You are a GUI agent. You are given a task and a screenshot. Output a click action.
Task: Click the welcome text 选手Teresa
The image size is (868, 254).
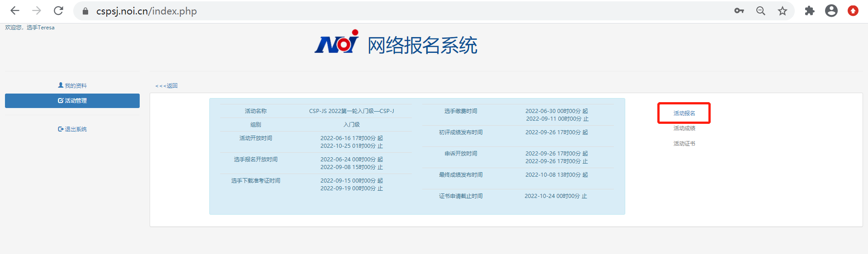[x=41, y=28]
